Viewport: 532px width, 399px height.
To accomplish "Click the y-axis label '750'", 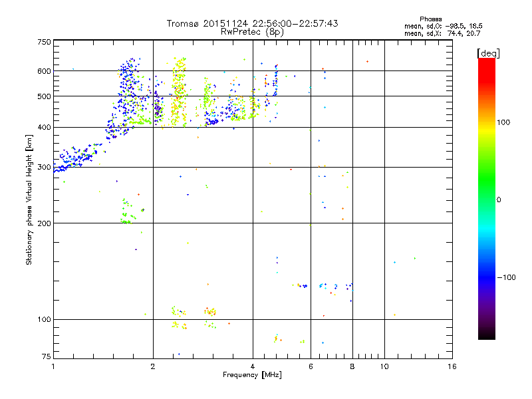I will click(x=45, y=42).
